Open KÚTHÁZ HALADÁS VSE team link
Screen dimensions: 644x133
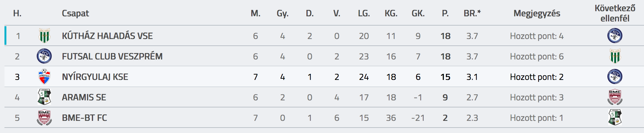pyautogui.click(x=107, y=36)
